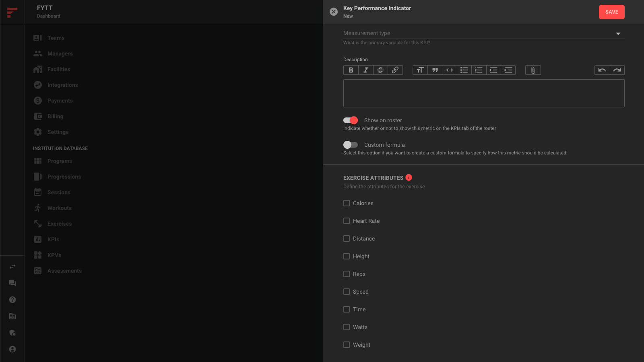
Task: Increase indent in description
Action: (x=508, y=70)
